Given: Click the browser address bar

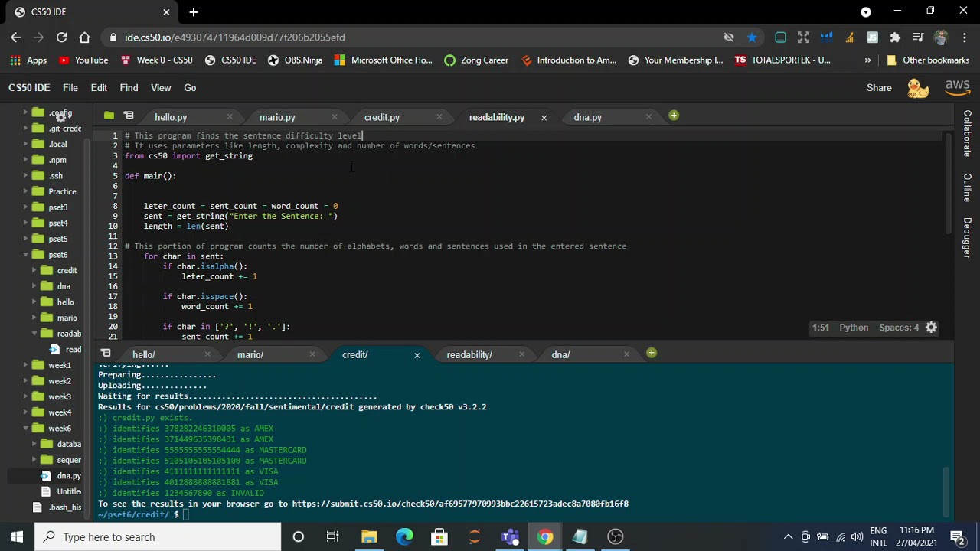Looking at the screenshot, I should pos(413,37).
